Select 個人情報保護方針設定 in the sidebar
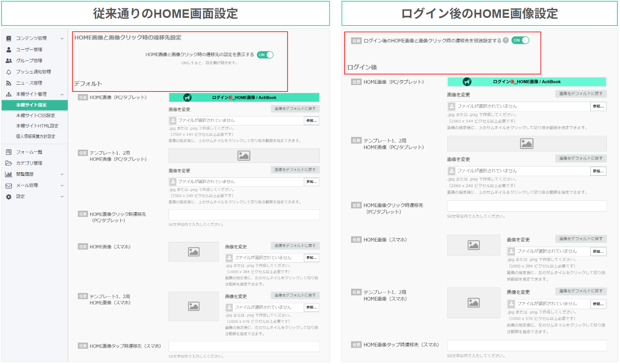Screen dimensions: 620x364 click(35, 136)
